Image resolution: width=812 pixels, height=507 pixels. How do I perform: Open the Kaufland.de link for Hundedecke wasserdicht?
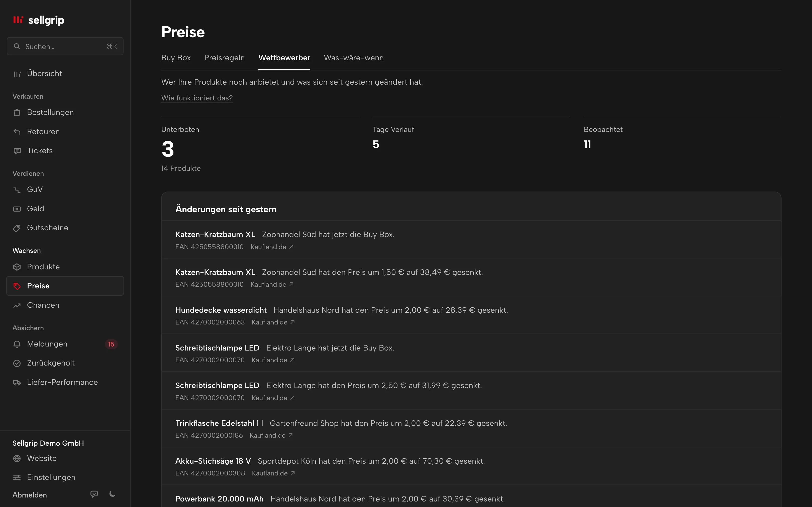coord(273,322)
